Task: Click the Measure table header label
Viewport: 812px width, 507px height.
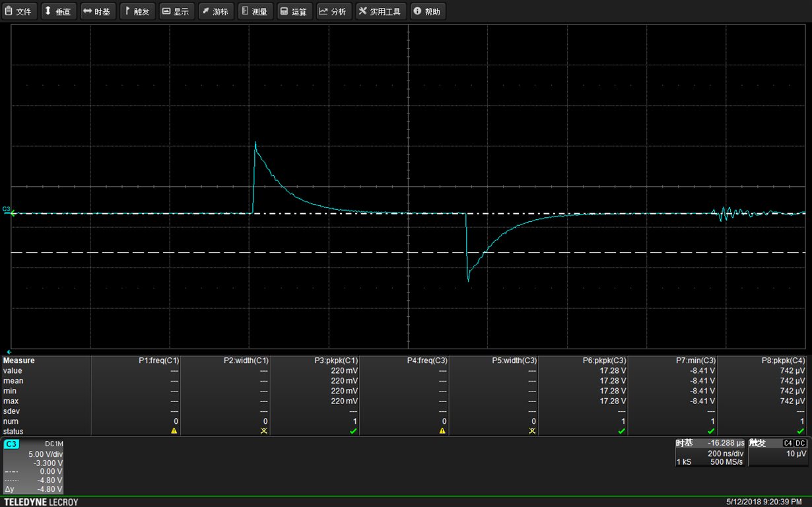Action: 19,360
